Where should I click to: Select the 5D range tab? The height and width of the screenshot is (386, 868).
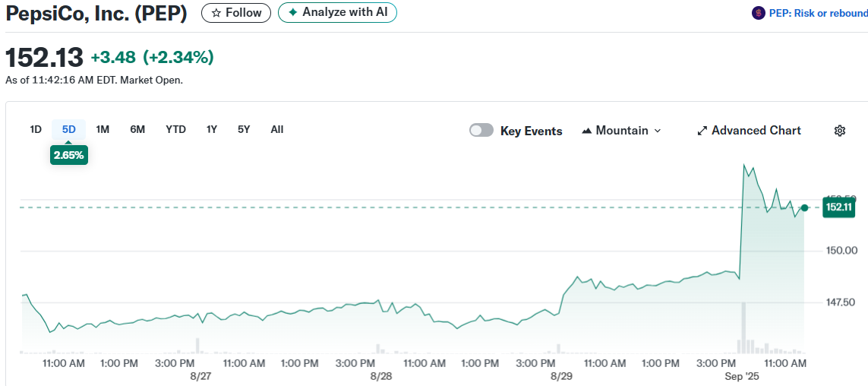[x=69, y=130]
